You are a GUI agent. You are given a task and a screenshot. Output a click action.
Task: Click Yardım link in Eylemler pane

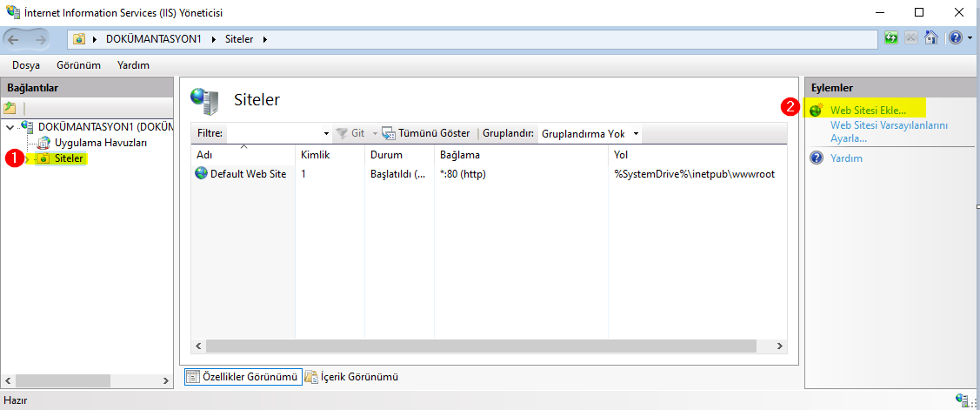click(x=846, y=158)
